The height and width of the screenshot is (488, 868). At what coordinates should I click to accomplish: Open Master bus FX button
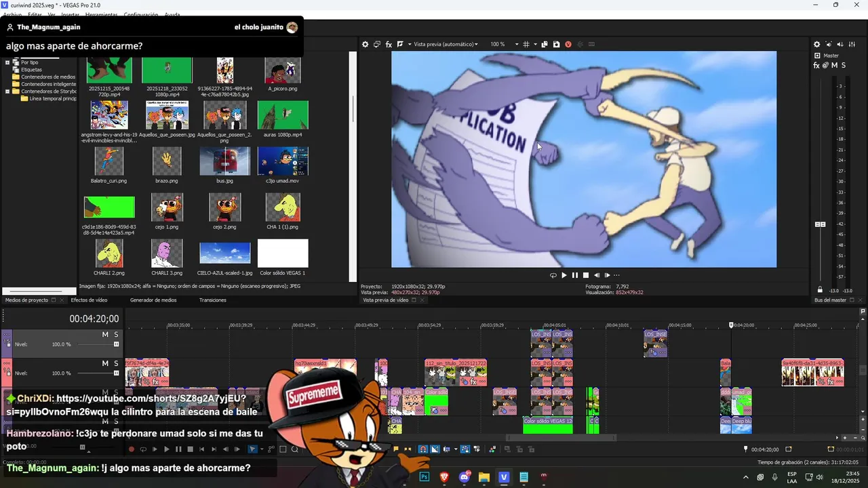[816, 65]
